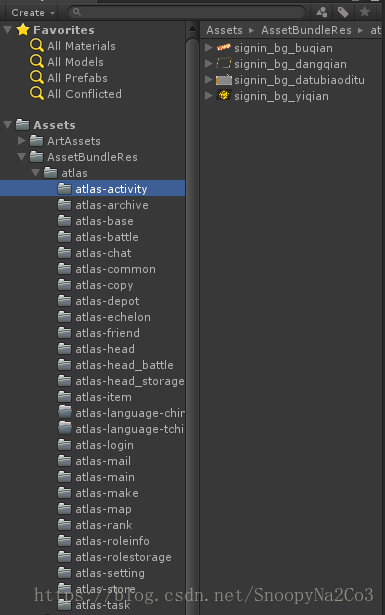The height and width of the screenshot is (615, 385).
Task: Expand the signin_bg_datubiaoditu sprite arrow
Action: point(209,80)
